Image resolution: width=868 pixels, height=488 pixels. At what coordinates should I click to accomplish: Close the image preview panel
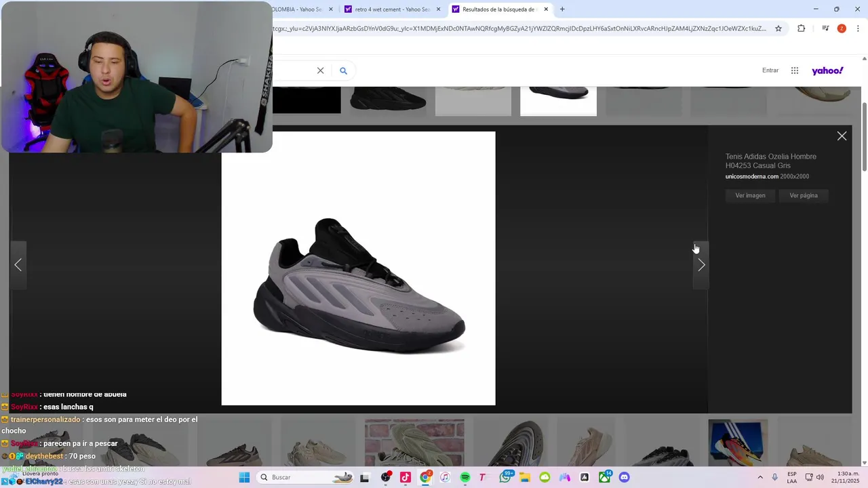pyautogui.click(x=842, y=136)
